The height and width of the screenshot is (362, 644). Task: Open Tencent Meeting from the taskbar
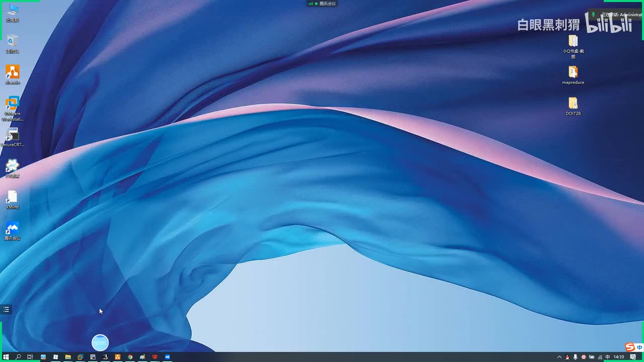(168, 357)
